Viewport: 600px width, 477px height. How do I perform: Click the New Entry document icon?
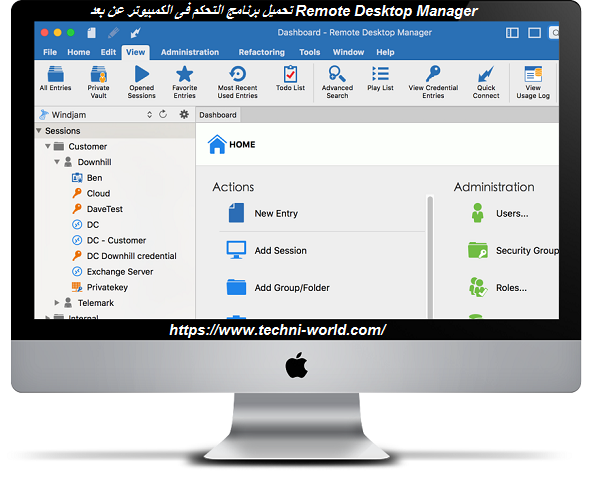pyautogui.click(x=236, y=213)
